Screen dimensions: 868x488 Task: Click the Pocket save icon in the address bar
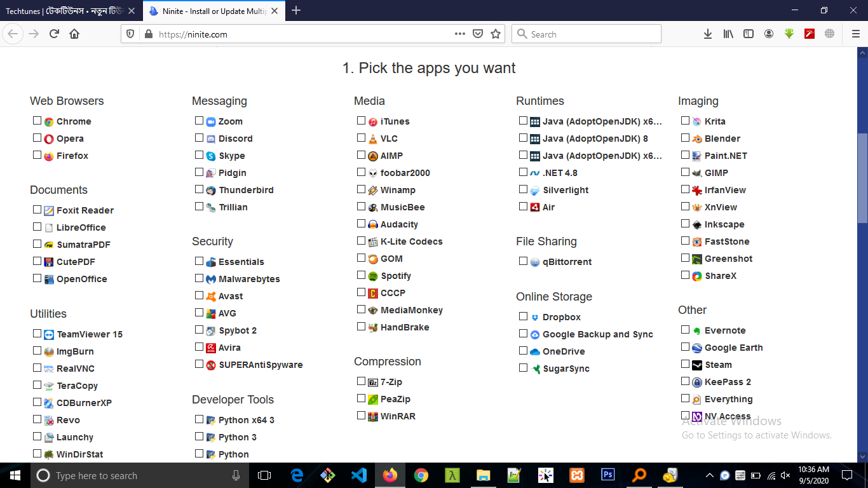click(x=478, y=34)
